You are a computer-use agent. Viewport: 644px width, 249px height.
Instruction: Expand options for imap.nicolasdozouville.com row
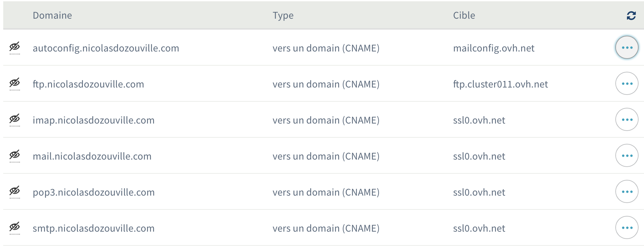click(x=627, y=120)
